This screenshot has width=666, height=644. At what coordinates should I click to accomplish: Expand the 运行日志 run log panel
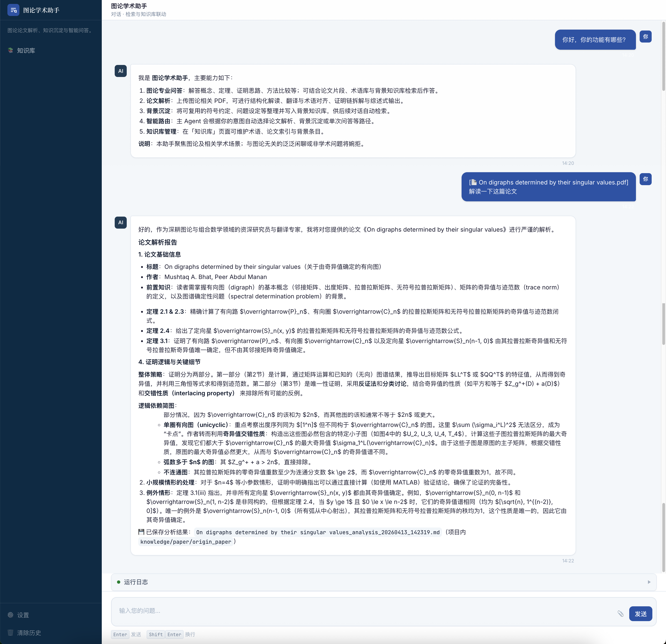click(136, 582)
